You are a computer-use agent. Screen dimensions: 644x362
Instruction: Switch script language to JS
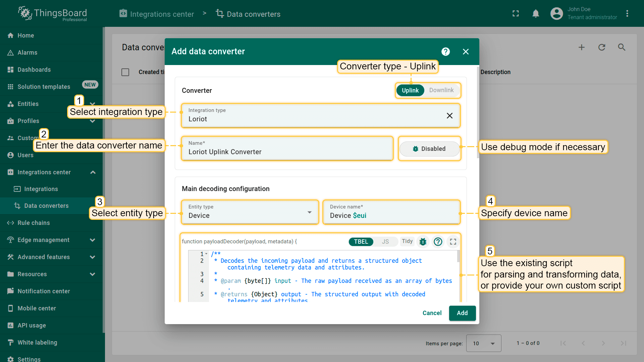(385, 242)
